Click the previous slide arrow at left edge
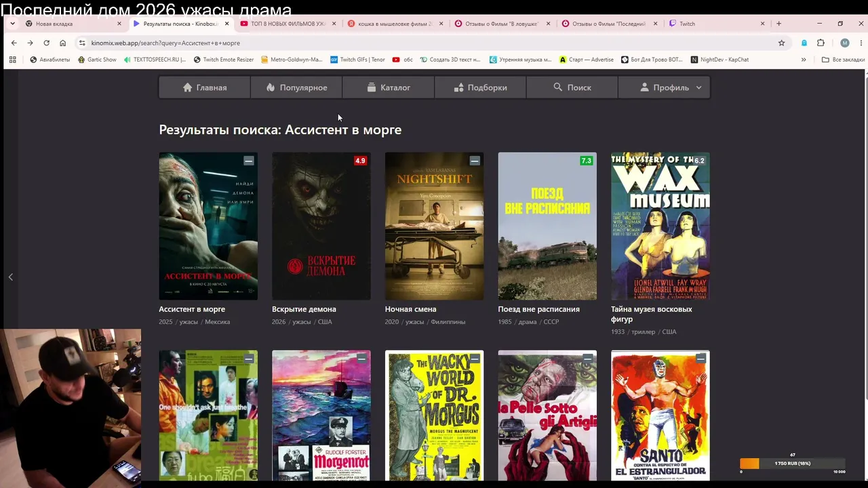 10,277
